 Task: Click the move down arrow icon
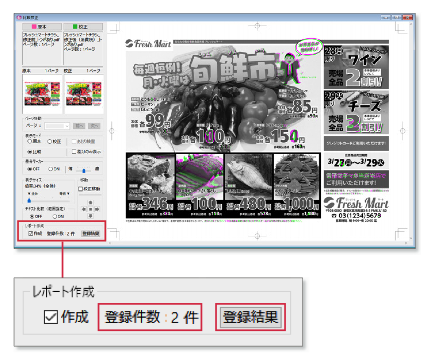point(90,216)
